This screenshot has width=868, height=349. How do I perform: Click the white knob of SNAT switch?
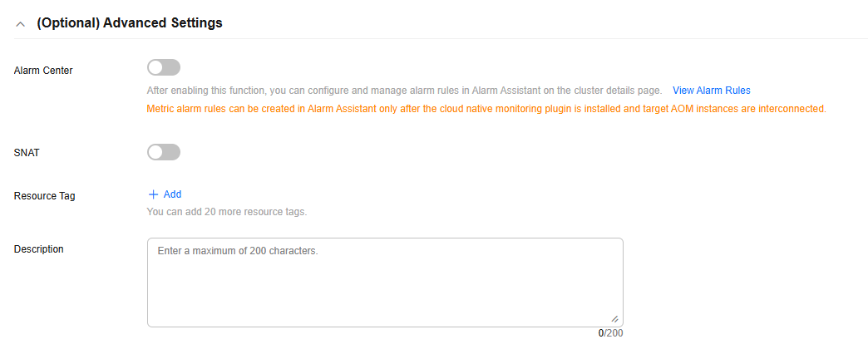coord(155,152)
